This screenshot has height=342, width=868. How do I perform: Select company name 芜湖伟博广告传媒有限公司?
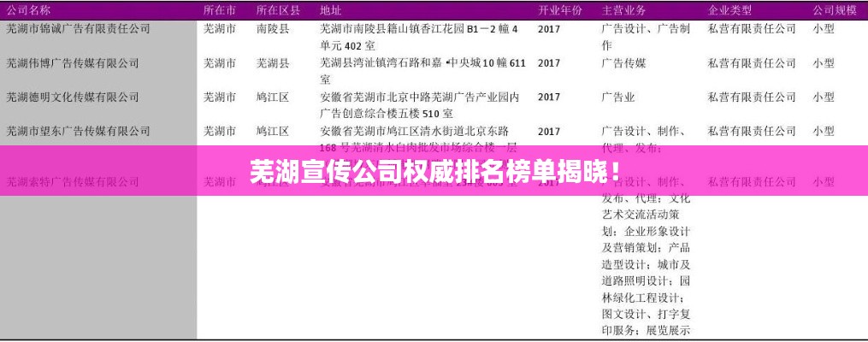[72, 63]
